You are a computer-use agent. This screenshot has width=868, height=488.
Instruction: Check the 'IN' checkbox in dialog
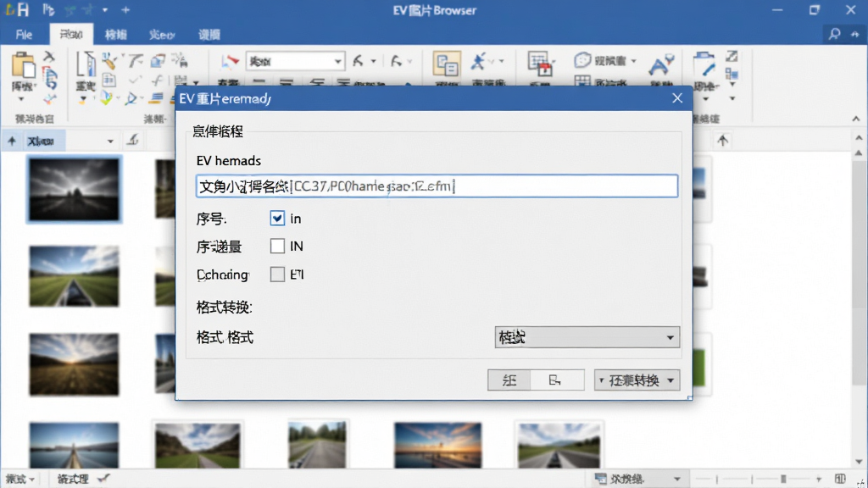click(x=277, y=247)
